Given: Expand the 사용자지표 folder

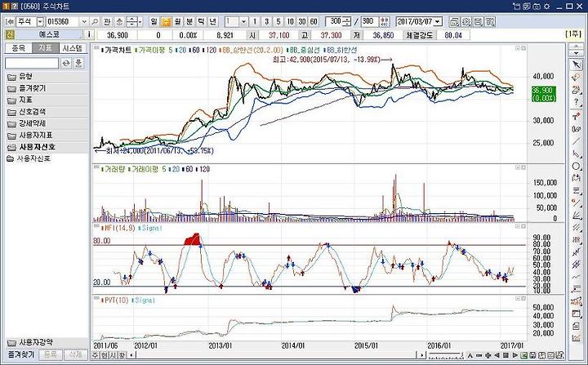Looking at the screenshot, I should 47,135.
